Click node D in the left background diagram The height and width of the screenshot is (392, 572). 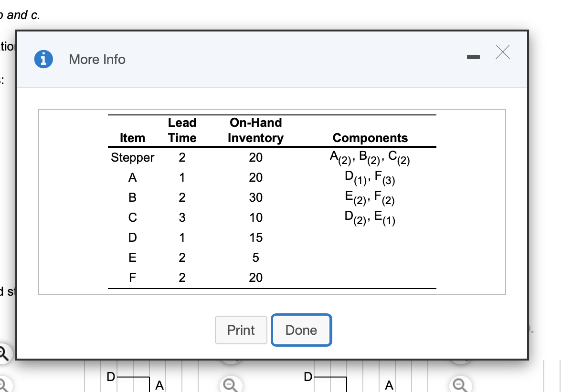[110, 377]
